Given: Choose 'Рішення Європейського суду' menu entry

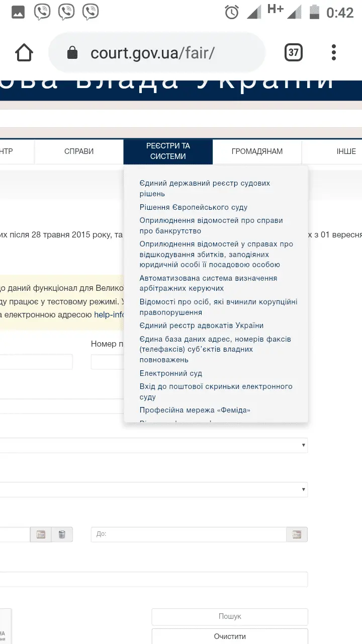Looking at the screenshot, I should (x=194, y=207).
